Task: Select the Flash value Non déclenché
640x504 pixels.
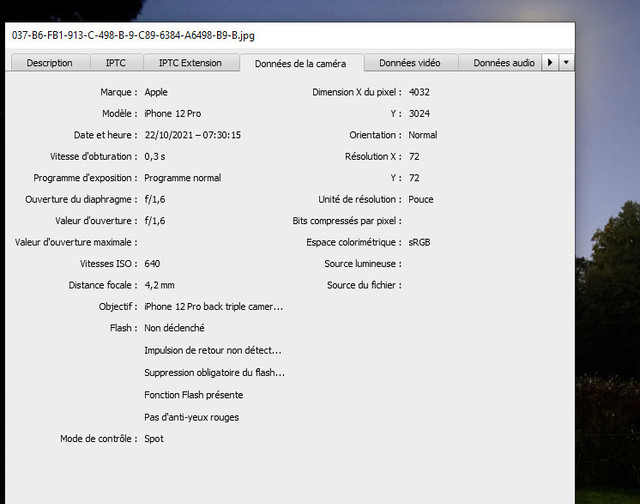Action: point(174,328)
